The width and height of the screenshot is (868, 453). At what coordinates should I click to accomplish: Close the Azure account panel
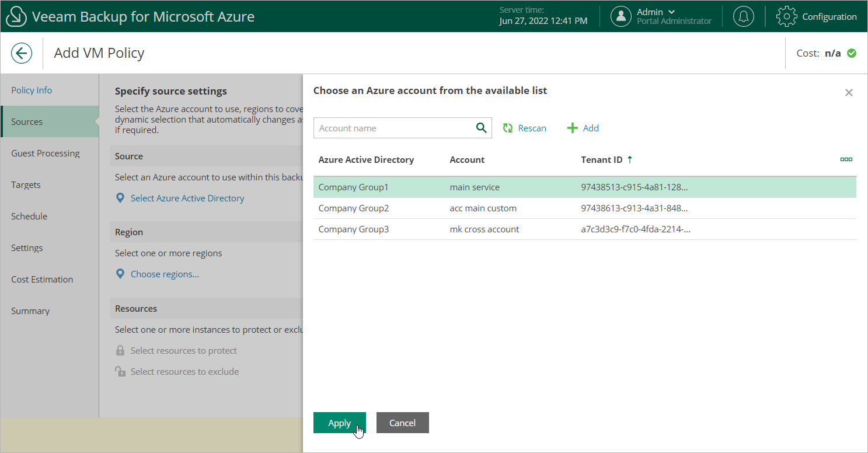click(849, 93)
